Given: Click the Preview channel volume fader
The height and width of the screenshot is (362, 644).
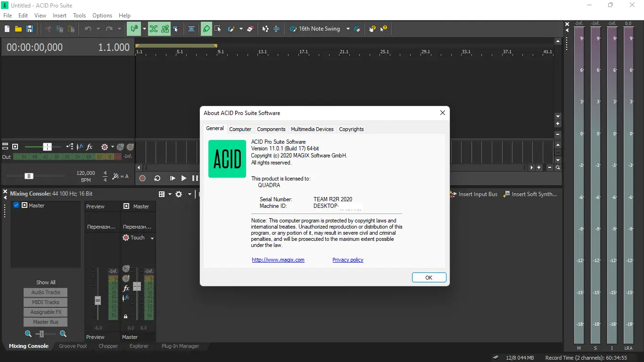Looking at the screenshot, I should (98, 300).
